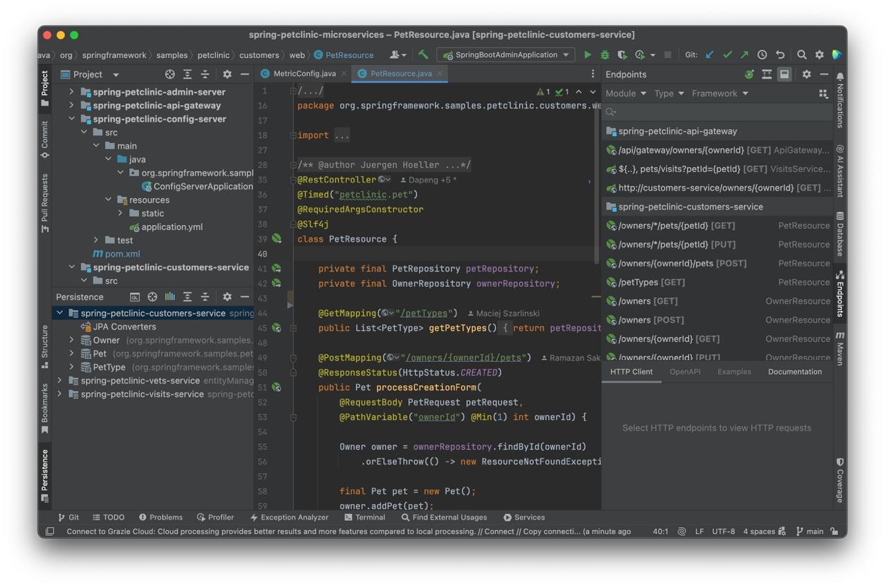
Task: Run SpringBootAdminApplication with the green play icon
Action: click(x=588, y=55)
